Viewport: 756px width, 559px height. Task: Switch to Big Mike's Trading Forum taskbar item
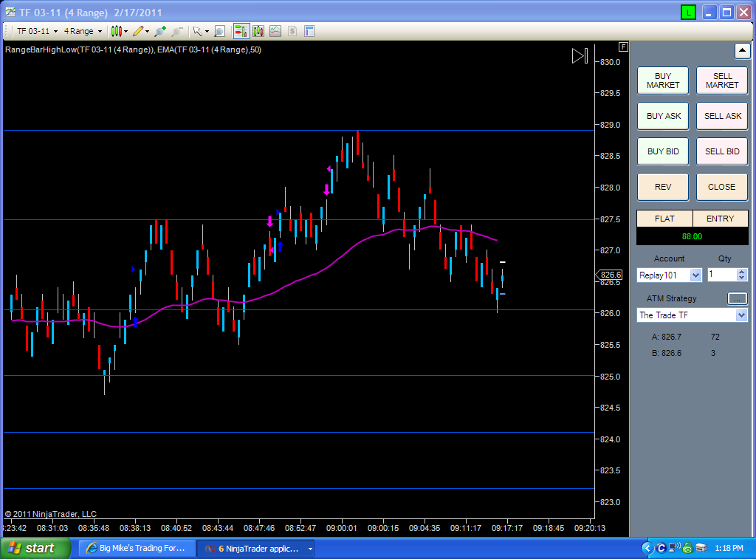coord(136,549)
